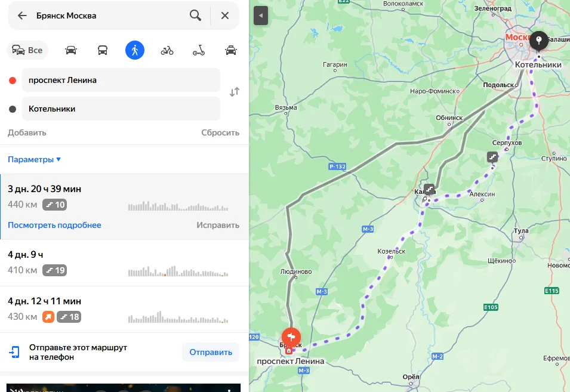The width and height of the screenshot is (570, 392).
Task: Edit the проспект Ленина start field
Action: pyautogui.click(x=121, y=80)
